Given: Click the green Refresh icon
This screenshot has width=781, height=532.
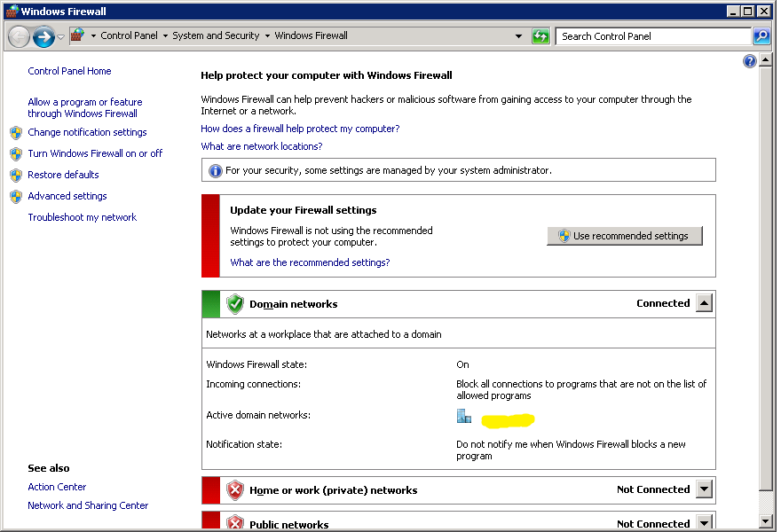Looking at the screenshot, I should pyautogui.click(x=540, y=36).
